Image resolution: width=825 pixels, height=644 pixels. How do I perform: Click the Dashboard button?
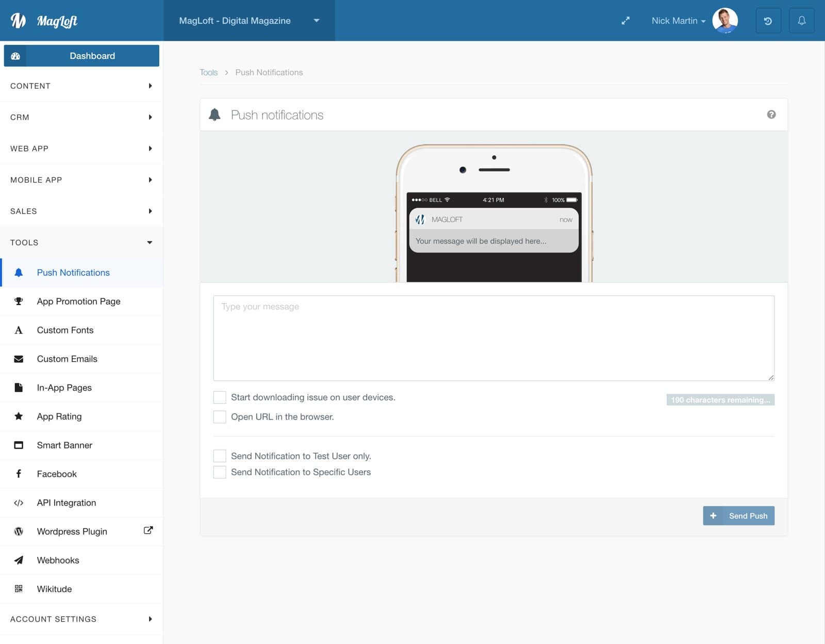(x=81, y=56)
